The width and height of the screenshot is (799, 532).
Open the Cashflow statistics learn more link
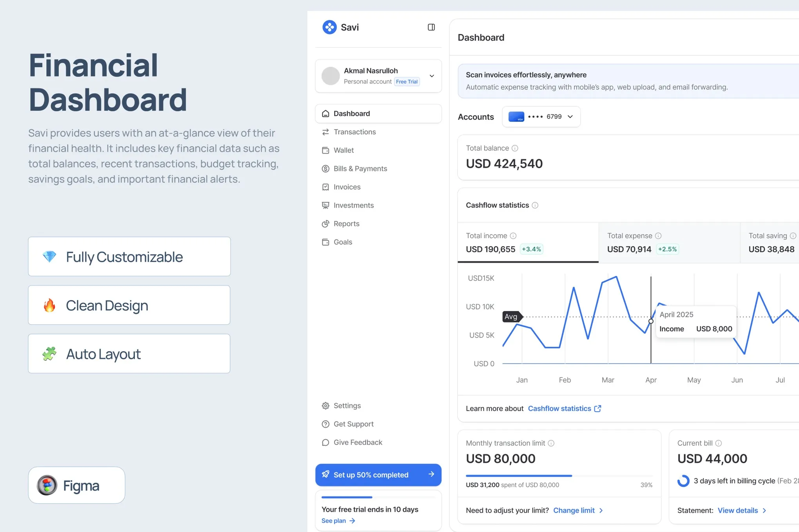coord(564,409)
